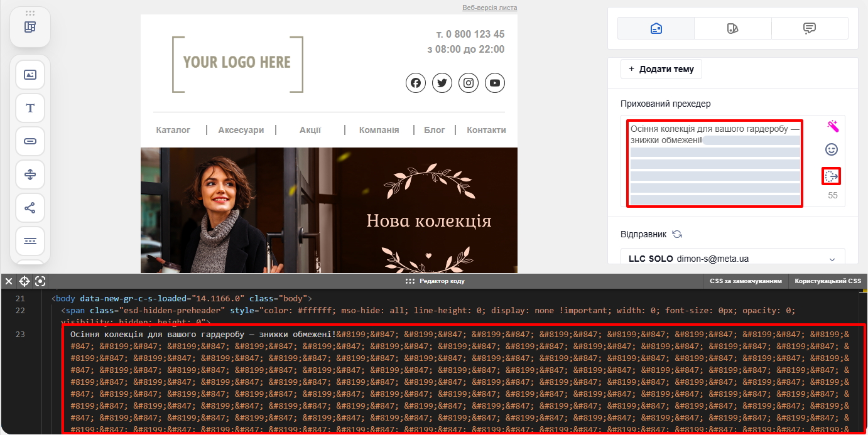Open emoji picker for preheader
Image resolution: width=868 pixels, height=435 pixels.
coord(832,149)
